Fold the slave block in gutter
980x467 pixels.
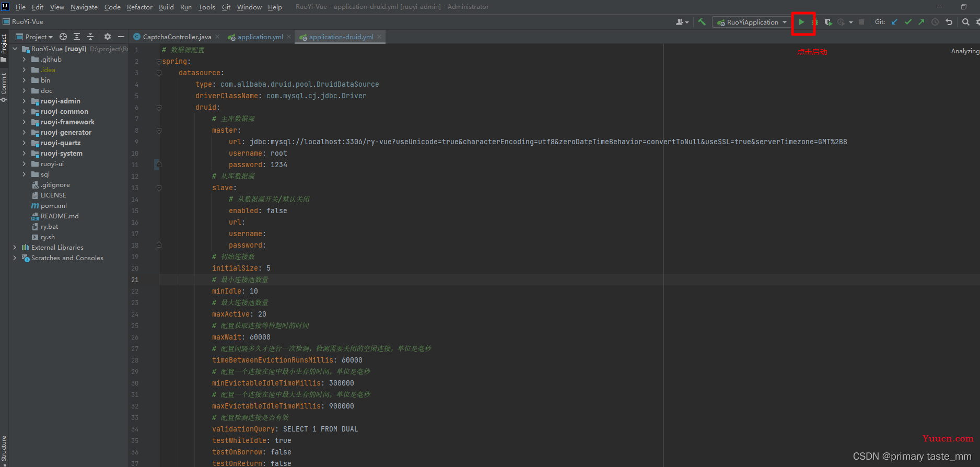(159, 188)
